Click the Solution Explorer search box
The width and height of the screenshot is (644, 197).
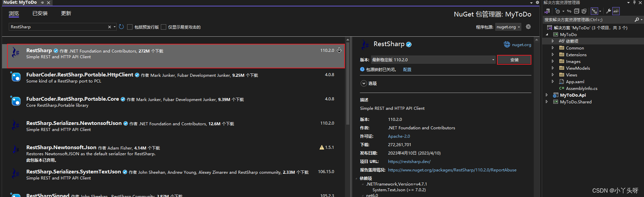point(588,20)
